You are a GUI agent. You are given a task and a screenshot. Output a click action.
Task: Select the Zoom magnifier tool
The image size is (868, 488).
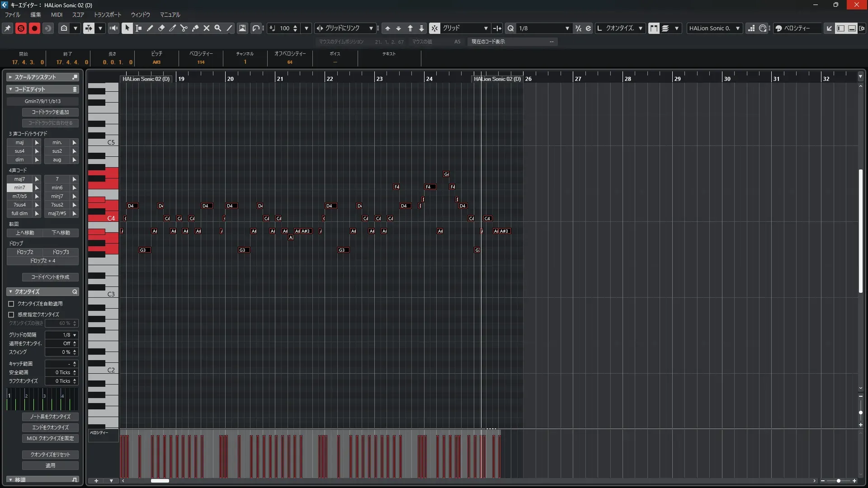coord(218,28)
